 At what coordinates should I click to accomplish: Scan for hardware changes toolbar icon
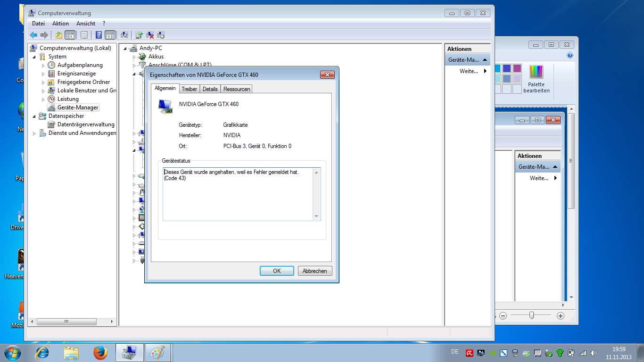(124, 35)
